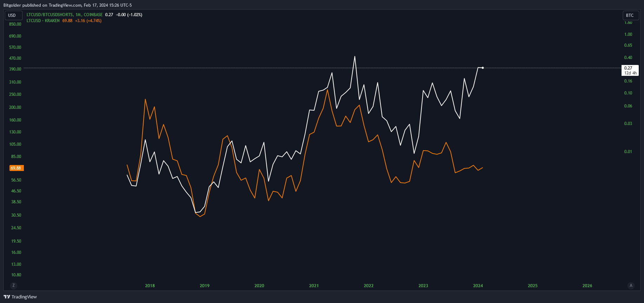Click the orange 69.88 price label
This screenshot has width=644, height=303.
pyautogui.click(x=16, y=168)
